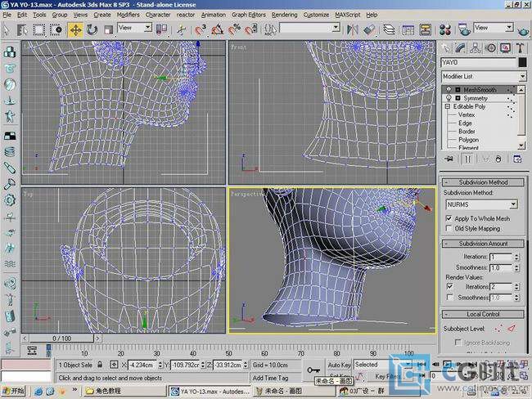Enable the Old Style Mapping checkbox
Viewport: 532px width, 399px height.
[449, 228]
